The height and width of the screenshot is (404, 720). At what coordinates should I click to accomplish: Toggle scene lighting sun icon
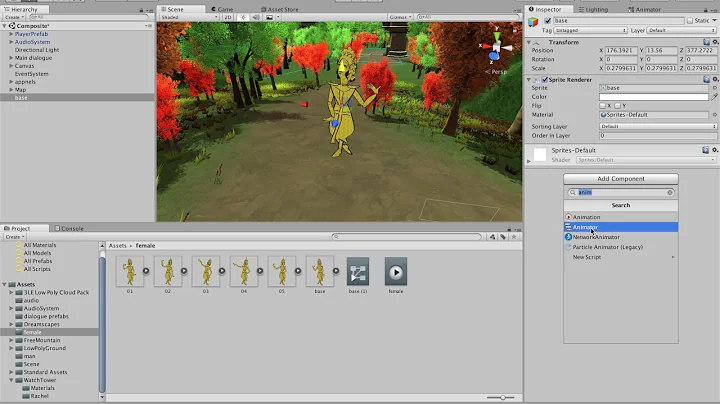[243, 17]
